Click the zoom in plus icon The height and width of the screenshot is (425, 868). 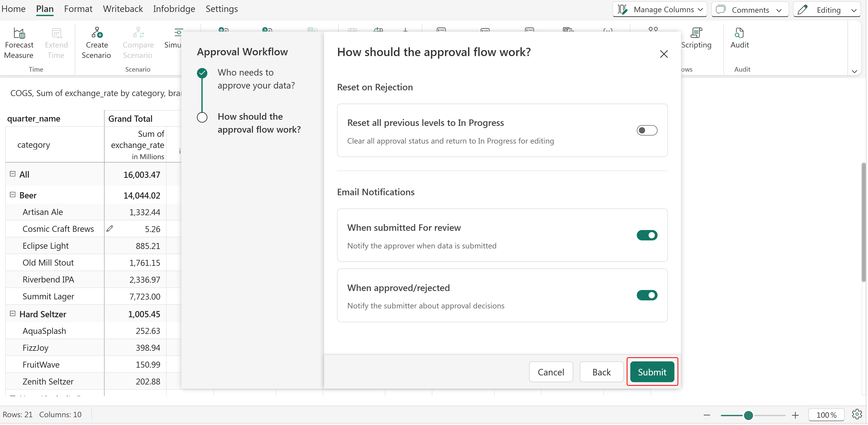795,415
